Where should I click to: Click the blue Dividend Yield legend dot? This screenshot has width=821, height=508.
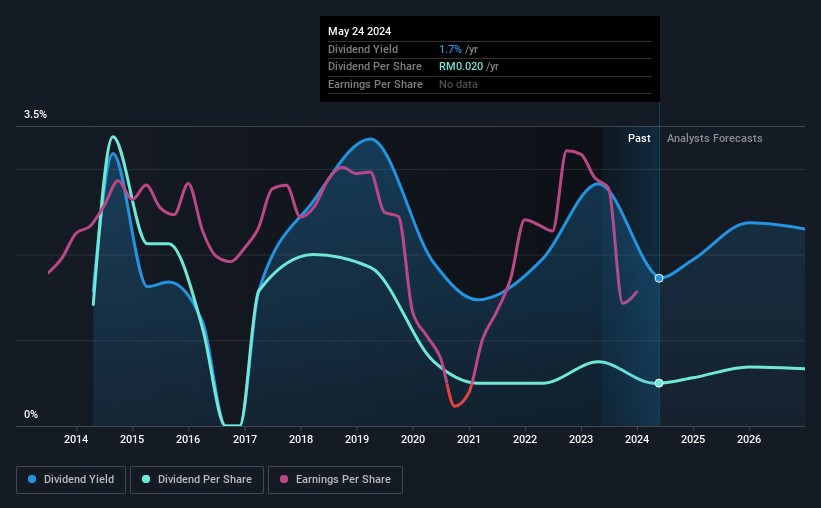pos(32,479)
